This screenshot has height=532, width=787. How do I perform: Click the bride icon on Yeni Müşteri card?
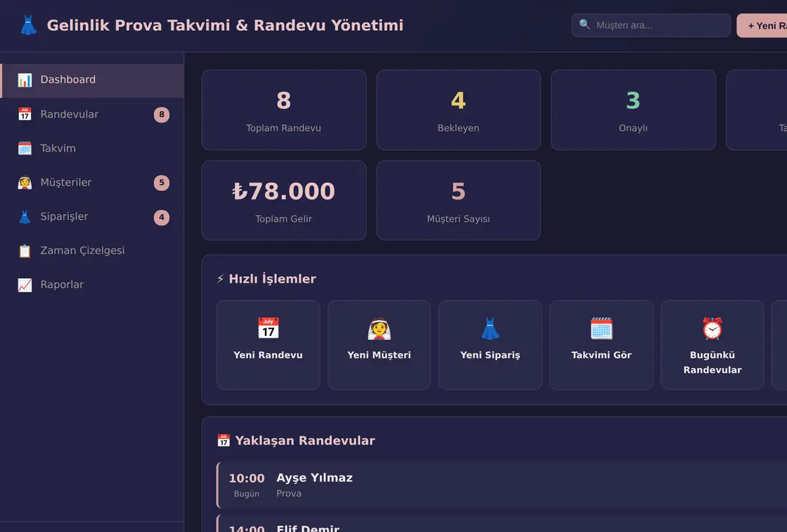(379, 328)
